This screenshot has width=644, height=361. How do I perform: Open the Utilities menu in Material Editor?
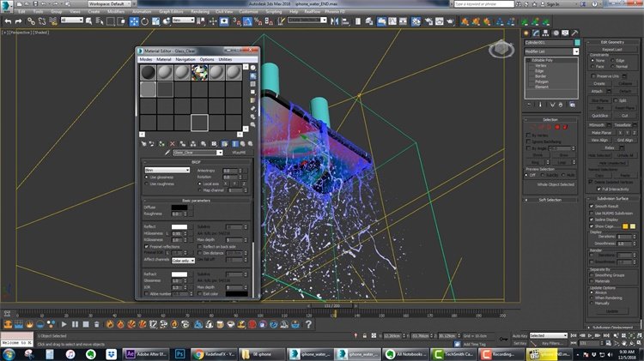(x=225, y=59)
